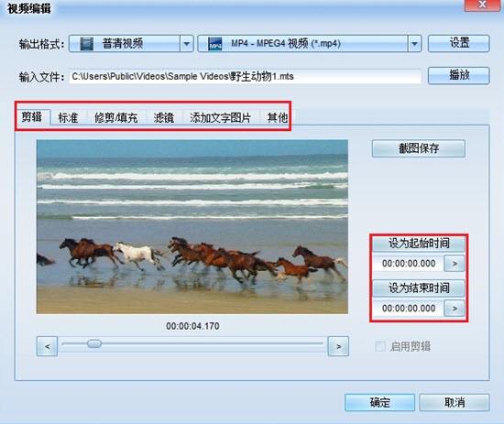
Task: Click the input file path field
Action: point(245,77)
